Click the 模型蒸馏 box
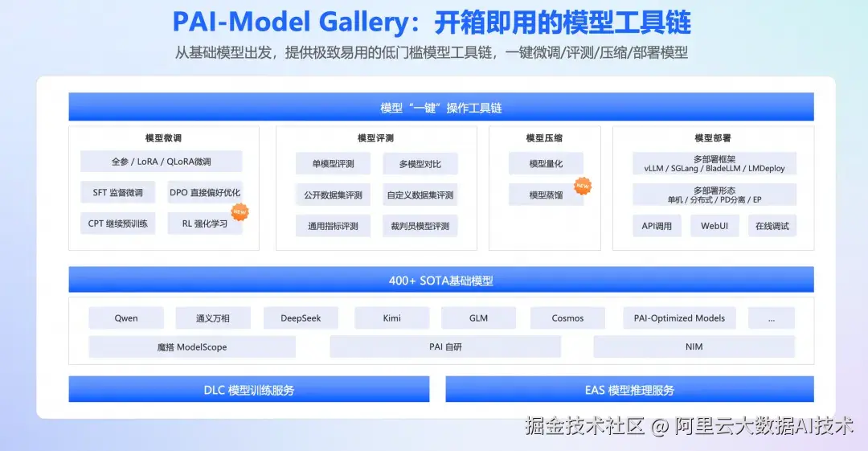Screen dimensions: 868x451 coord(546,195)
